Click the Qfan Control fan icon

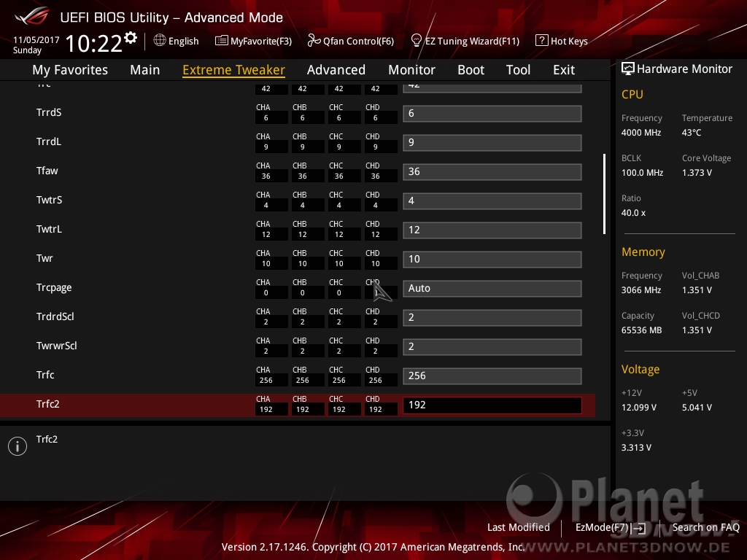(x=314, y=41)
